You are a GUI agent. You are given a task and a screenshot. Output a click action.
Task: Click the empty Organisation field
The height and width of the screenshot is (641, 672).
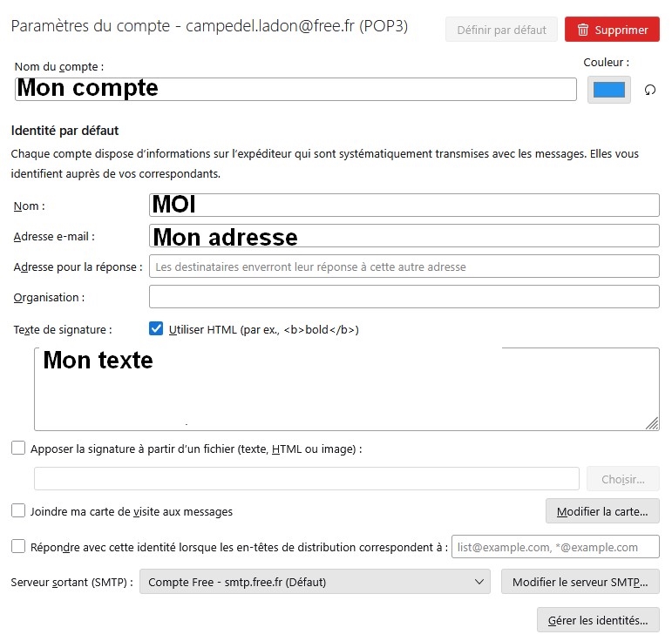pyautogui.click(x=404, y=297)
